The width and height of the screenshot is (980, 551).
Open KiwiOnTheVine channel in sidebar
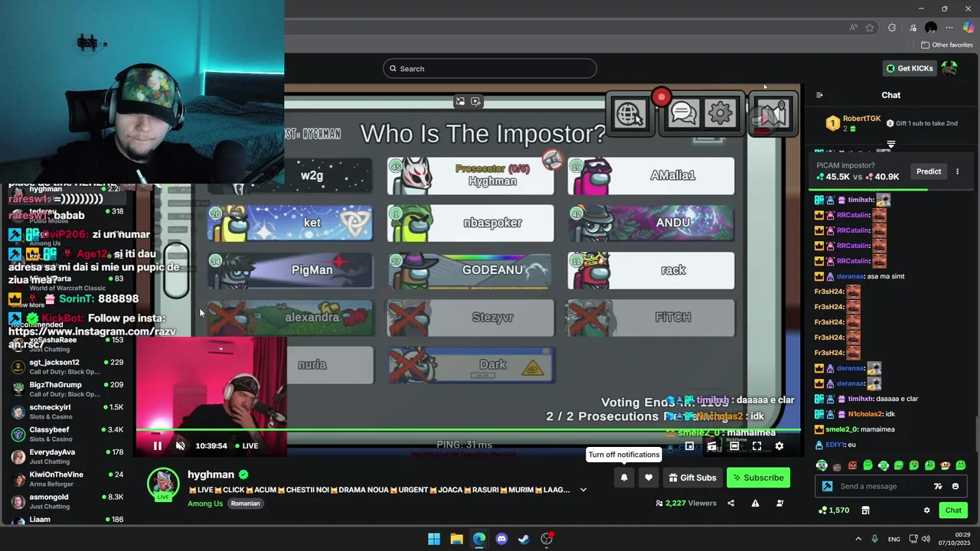[x=67, y=479]
